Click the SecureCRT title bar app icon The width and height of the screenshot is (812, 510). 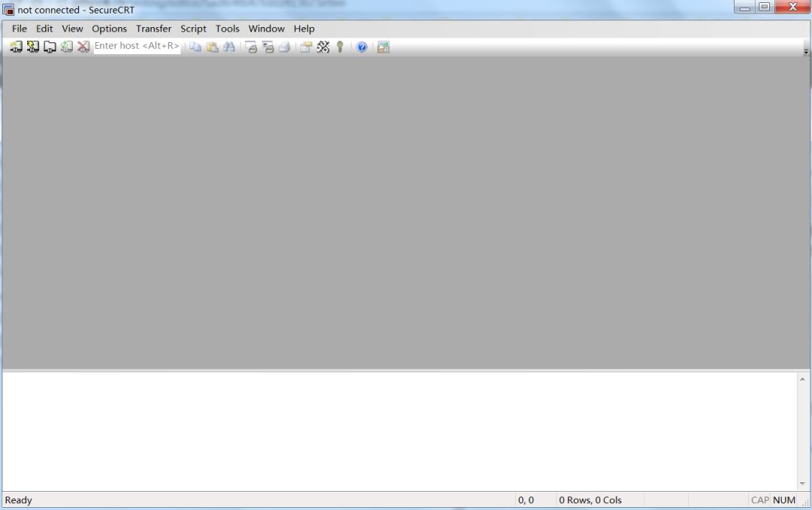[x=8, y=10]
